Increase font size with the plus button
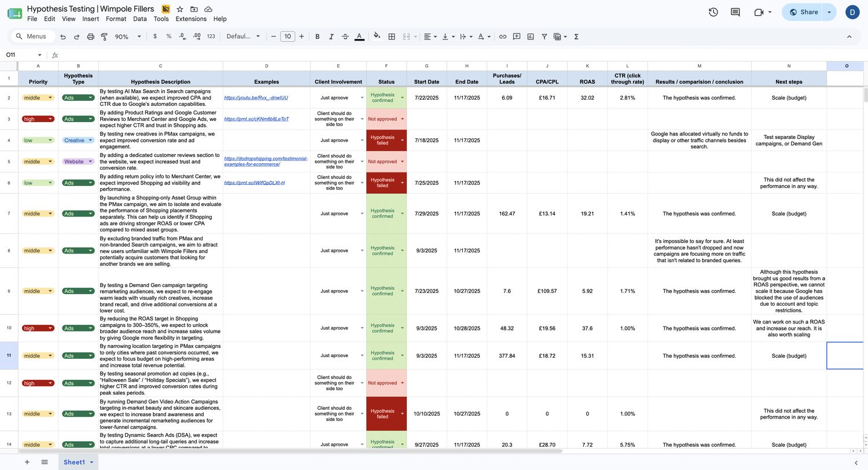 301,36
